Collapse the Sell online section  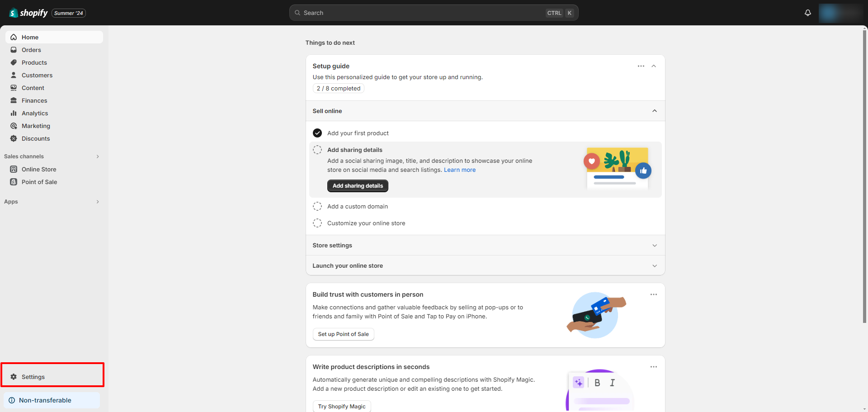pyautogui.click(x=655, y=111)
